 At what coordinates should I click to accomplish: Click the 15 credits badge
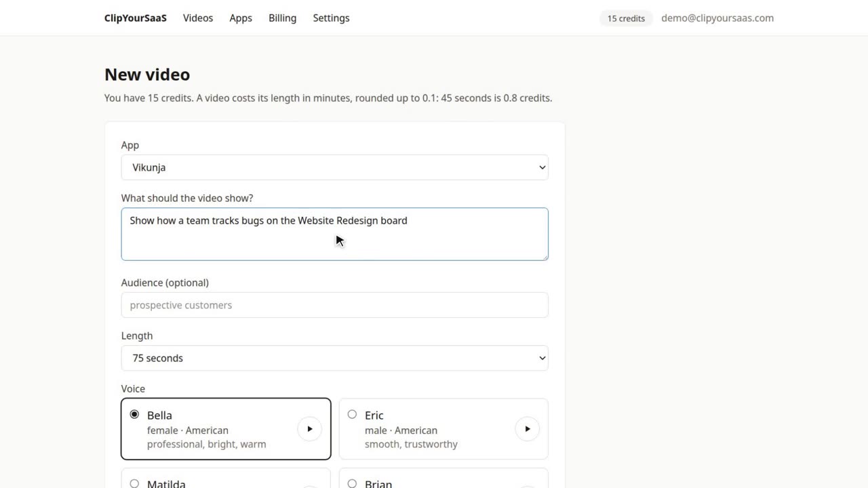pos(626,18)
